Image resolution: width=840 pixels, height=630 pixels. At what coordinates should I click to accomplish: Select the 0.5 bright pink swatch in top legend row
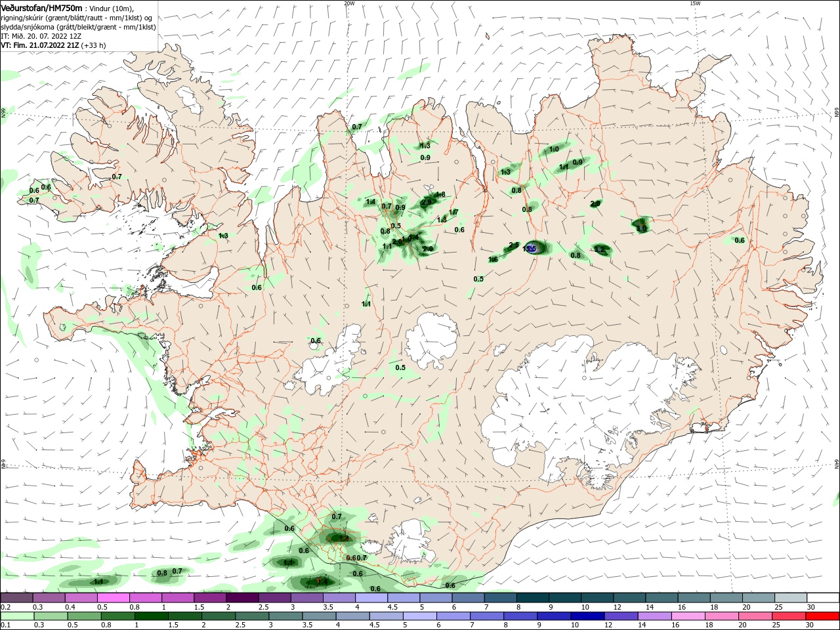[113, 598]
